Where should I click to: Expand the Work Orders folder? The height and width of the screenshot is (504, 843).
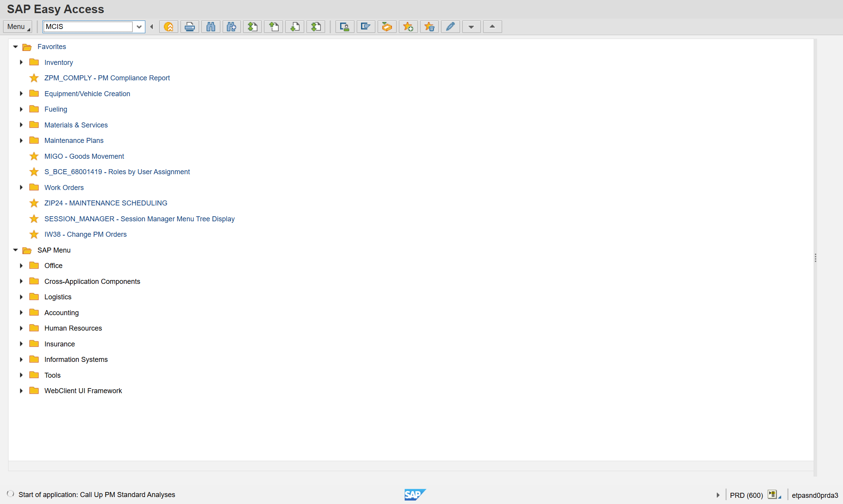point(21,187)
